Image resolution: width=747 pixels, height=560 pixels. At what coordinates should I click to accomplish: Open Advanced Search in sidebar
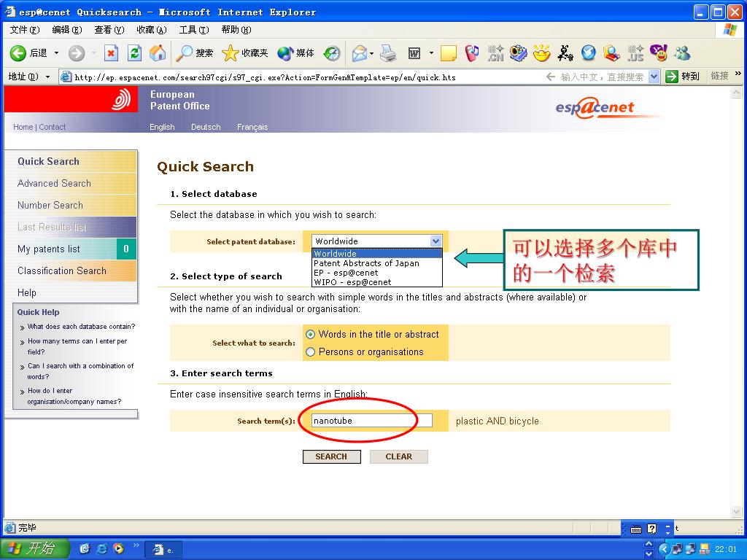pos(54,183)
